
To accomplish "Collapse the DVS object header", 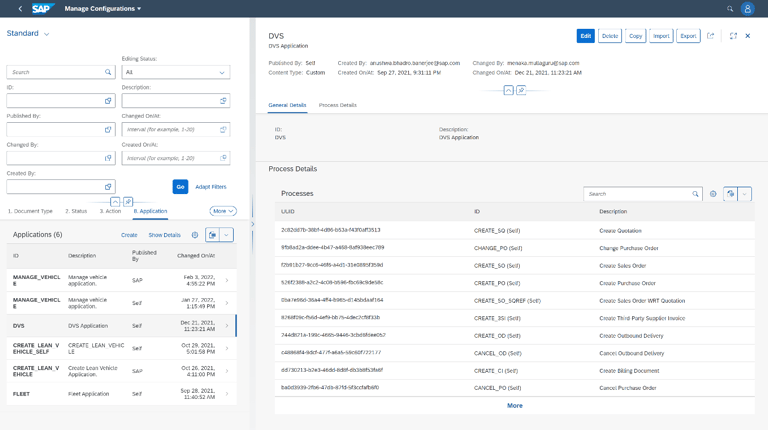I will (x=508, y=90).
